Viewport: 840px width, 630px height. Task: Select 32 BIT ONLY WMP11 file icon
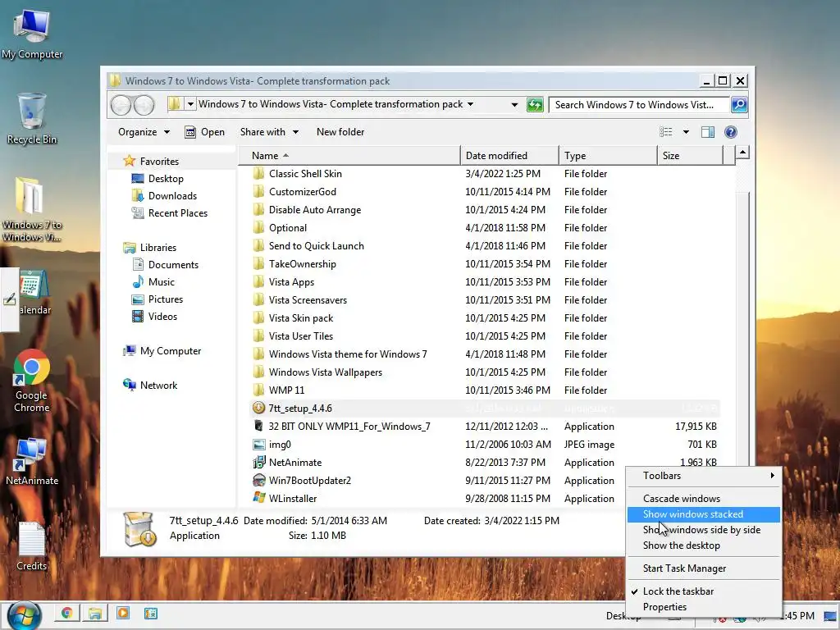point(258,427)
